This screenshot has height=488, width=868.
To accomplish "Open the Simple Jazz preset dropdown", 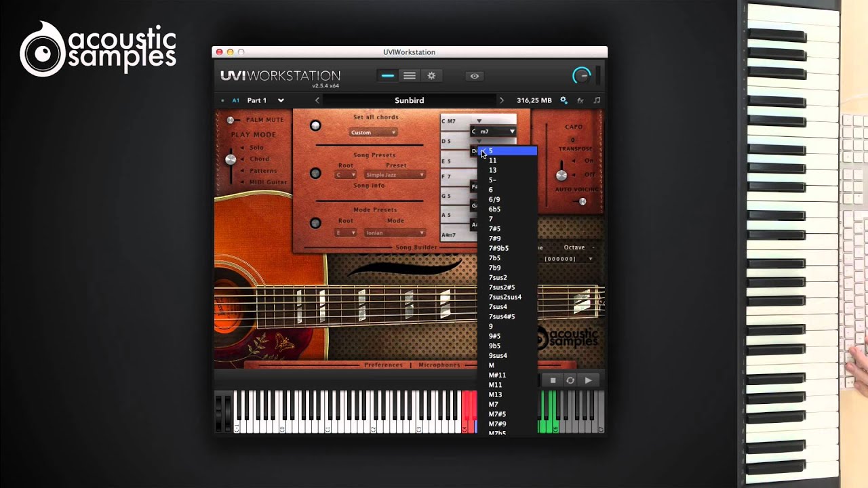I will point(395,175).
